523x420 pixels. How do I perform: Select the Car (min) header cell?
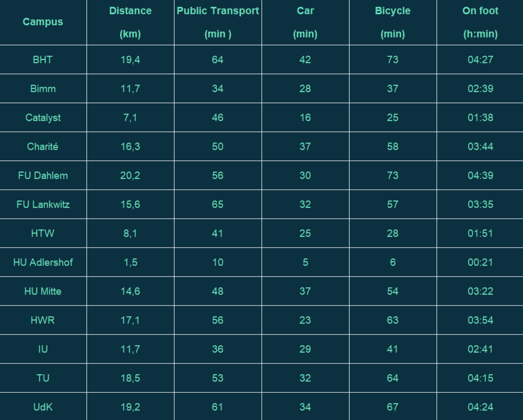[x=305, y=22]
